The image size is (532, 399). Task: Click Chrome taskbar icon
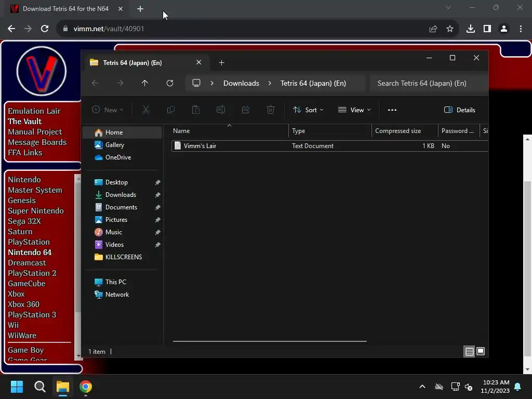click(x=86, y=387)
